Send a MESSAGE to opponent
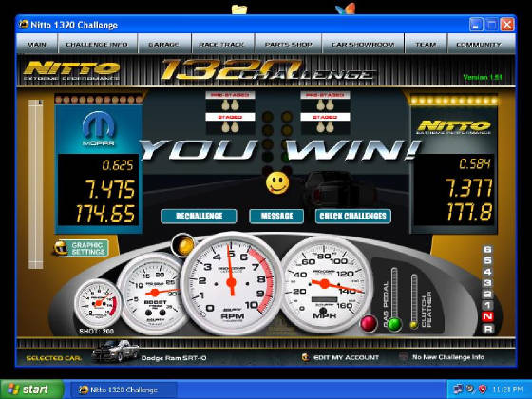 tap(276, 217)
